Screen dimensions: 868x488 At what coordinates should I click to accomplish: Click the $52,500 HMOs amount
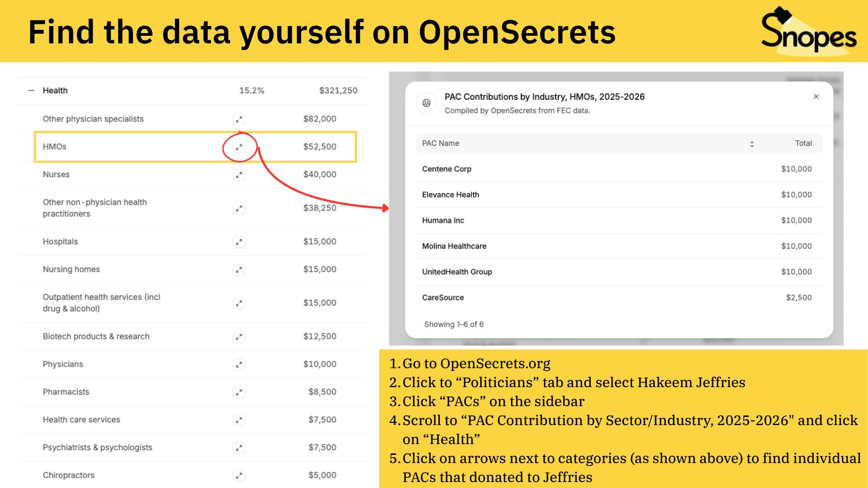click(320, 147)
